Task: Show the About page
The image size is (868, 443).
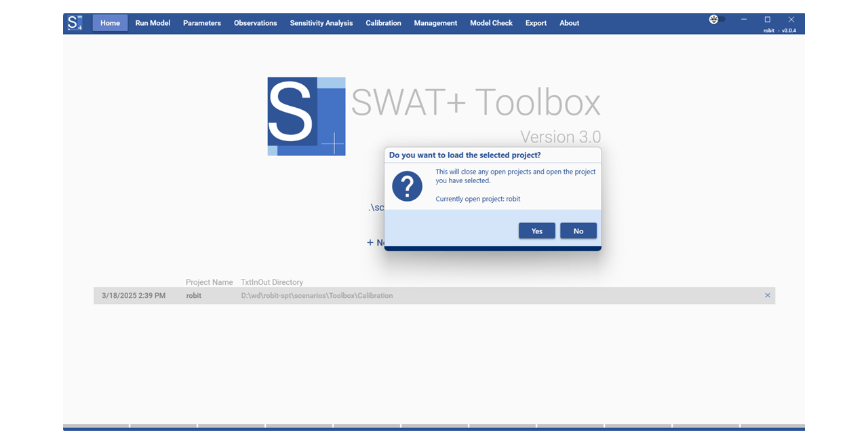Action: point(569,23)
